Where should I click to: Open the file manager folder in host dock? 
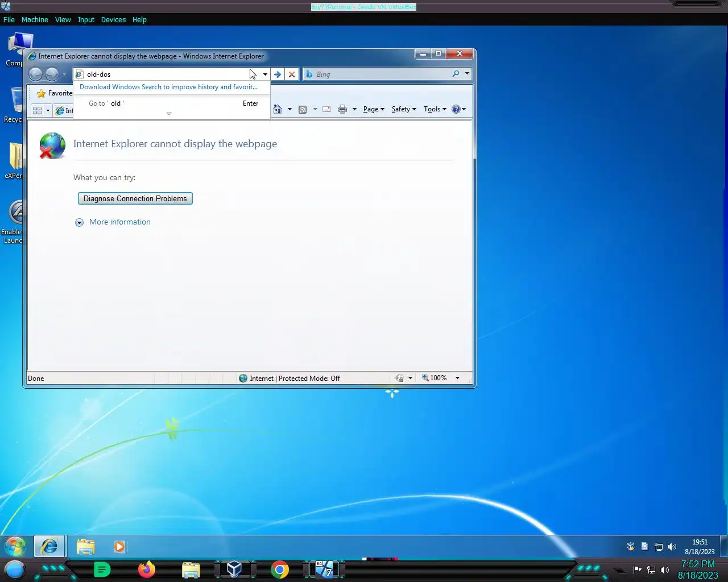click(191, 569)
